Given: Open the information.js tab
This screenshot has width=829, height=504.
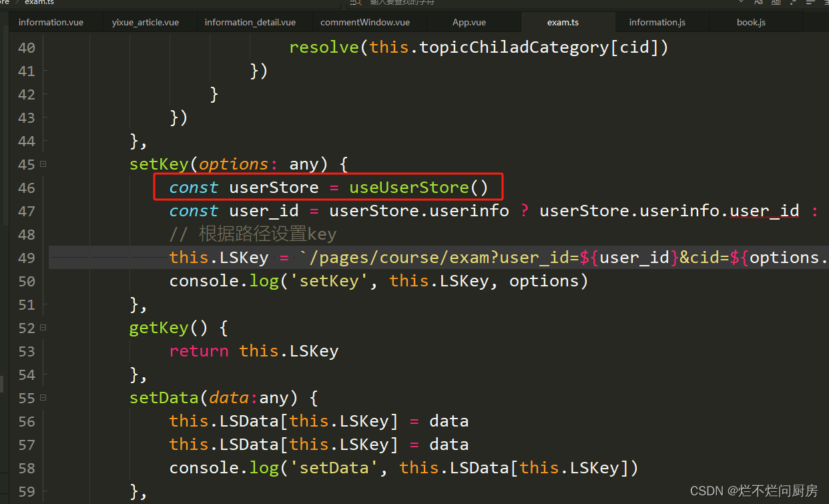Looking at the screenshot, I should [x=657, y=21].
